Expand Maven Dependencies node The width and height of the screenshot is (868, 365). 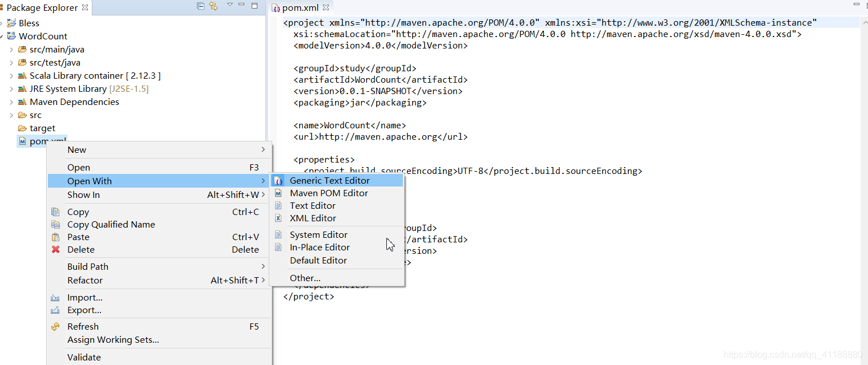point(11,102)
